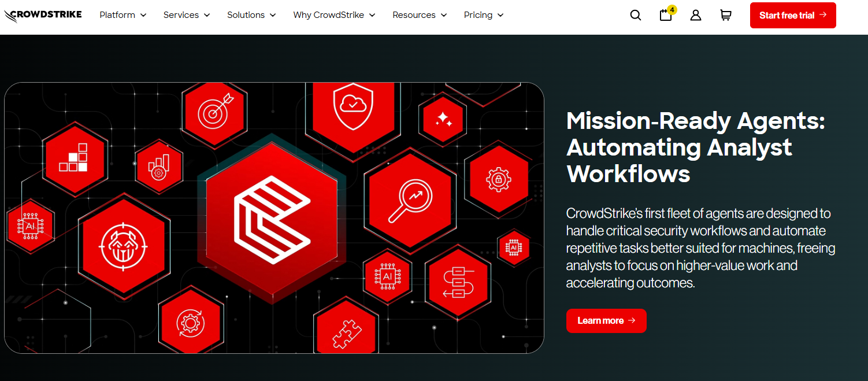This screenshot has height=381, width=868.
Task: Click the Mission-Ready Agents headline
Action: [695, 147]
